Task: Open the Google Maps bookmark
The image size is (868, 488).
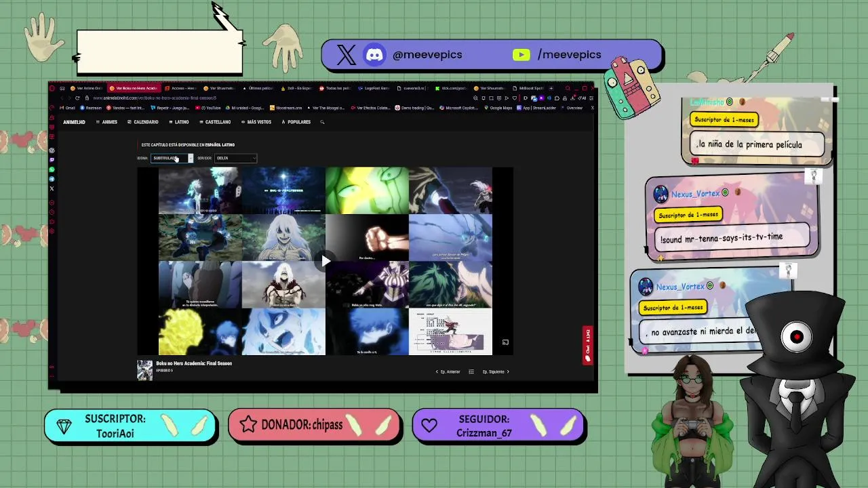Action: tap(498, 108)
